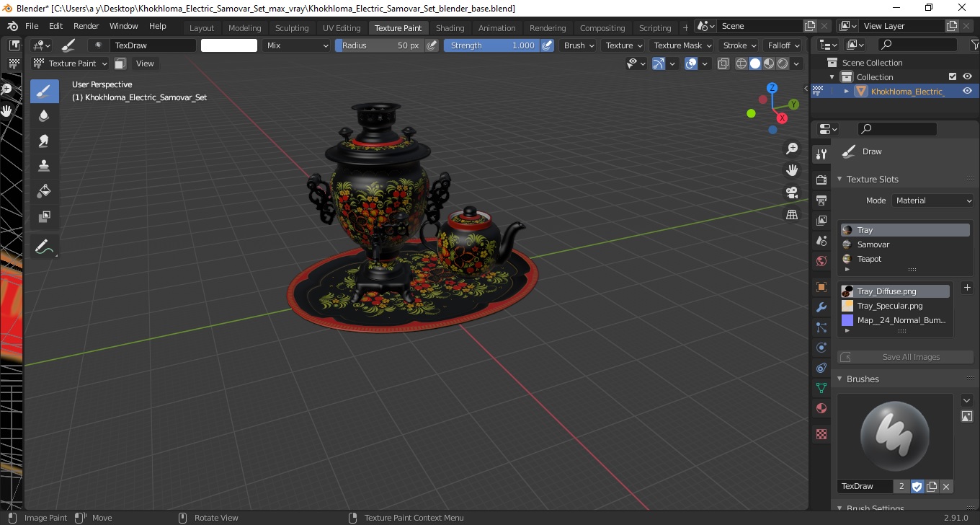Viewport: 980px width, 525px height.
Task: Click the pan view hand icon in viewport
Action: point(792,170)
